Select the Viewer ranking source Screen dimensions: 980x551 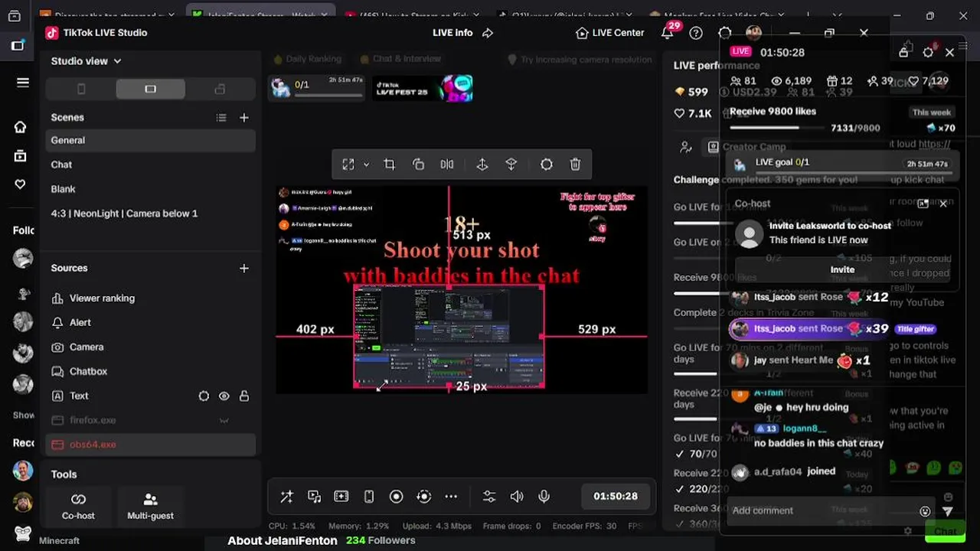[150, 298]
